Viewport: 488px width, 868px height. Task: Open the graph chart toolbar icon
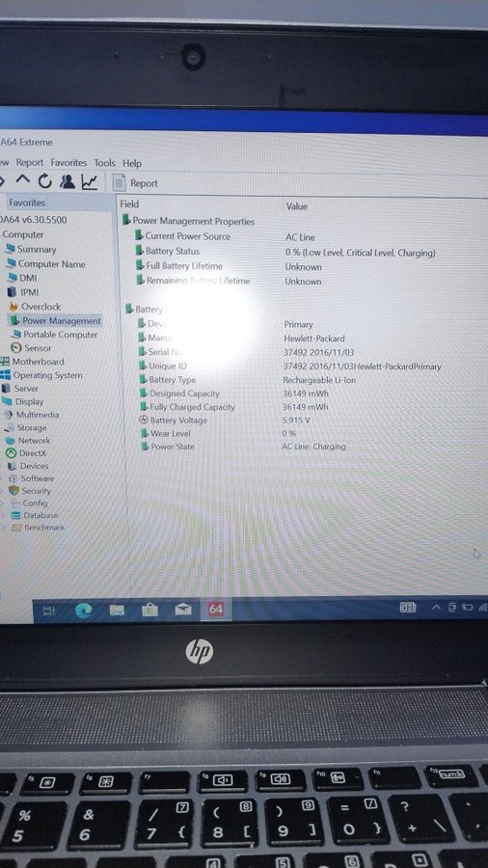click(90, 181)
